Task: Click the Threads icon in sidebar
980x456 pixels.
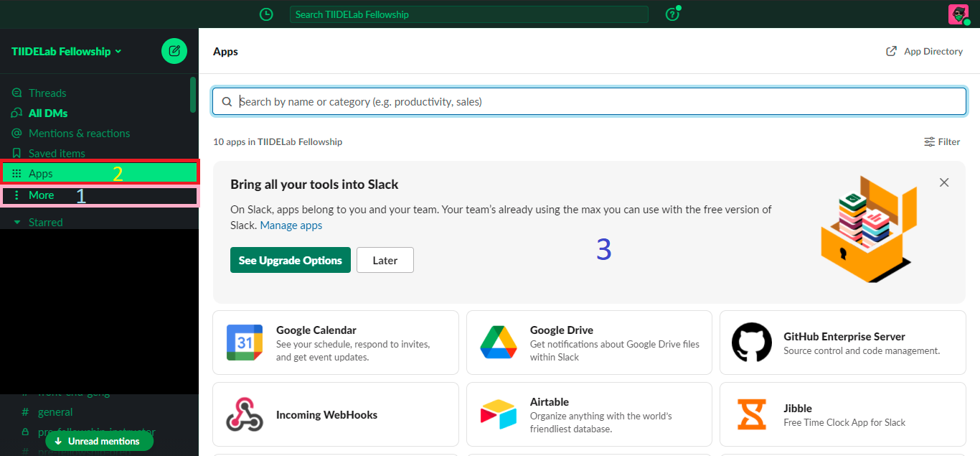Action: coord(17,93)
